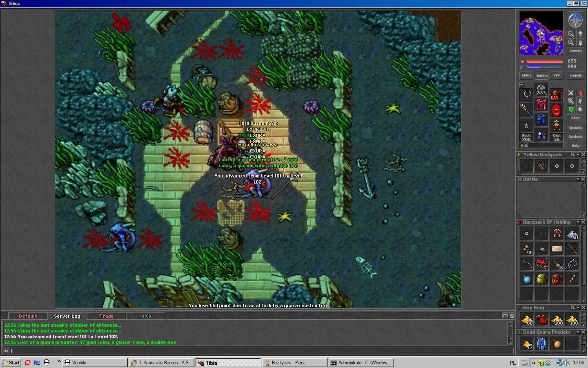Stop the current action
The height and width of the screenshot is (368, 588).
coord(575,118)
